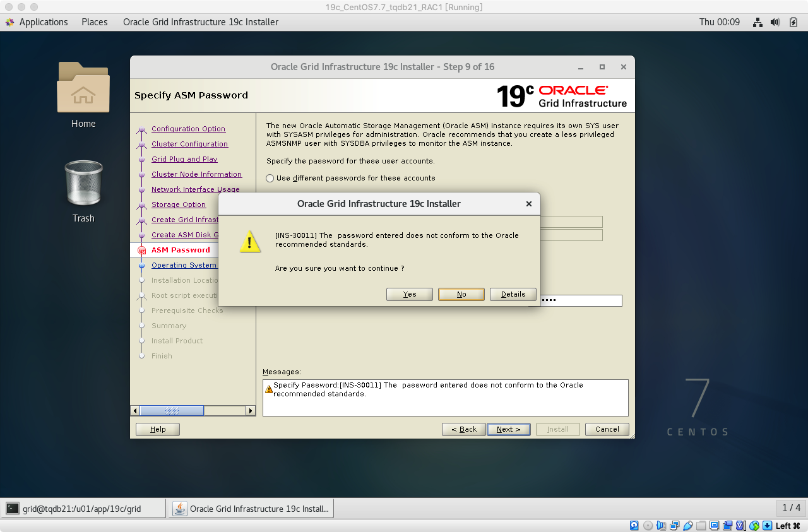808x532 pixels.
Task: Click the sidebar horizontal scrollbar thumb
Action: 172,411
